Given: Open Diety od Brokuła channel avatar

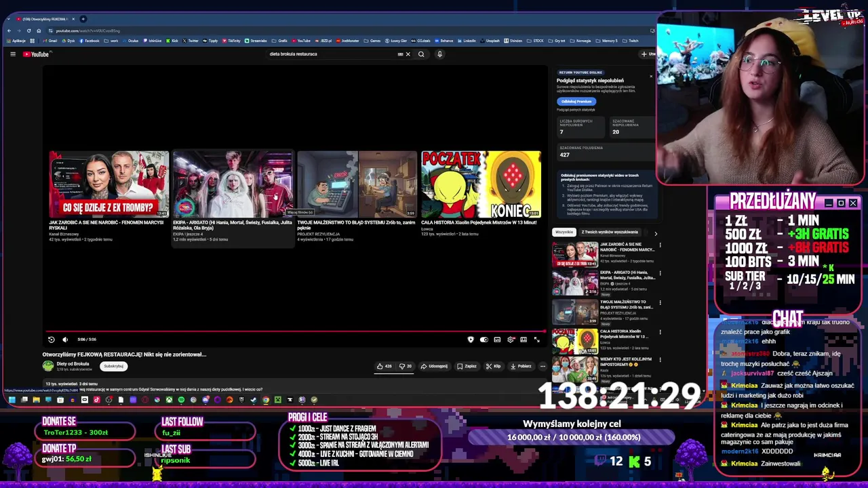Looking at the screenshot, I should point(48,366).
